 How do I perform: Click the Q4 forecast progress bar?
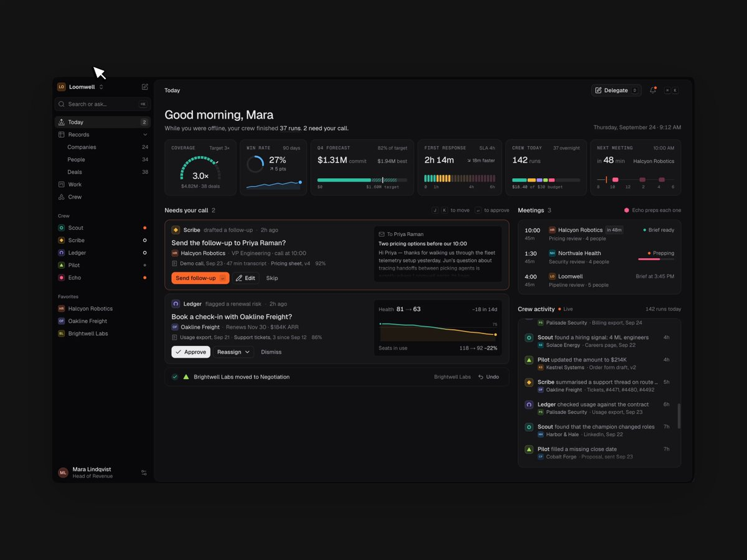click(x=362, y=180)
